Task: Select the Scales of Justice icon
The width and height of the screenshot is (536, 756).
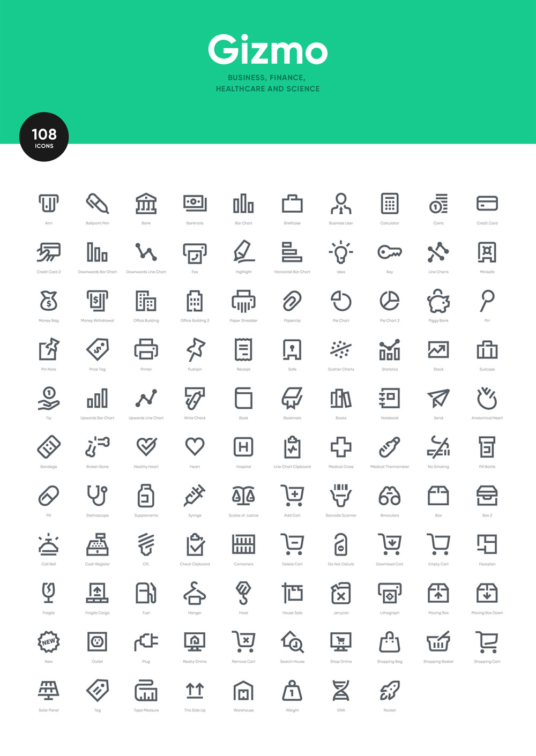Action: [243, 496]
